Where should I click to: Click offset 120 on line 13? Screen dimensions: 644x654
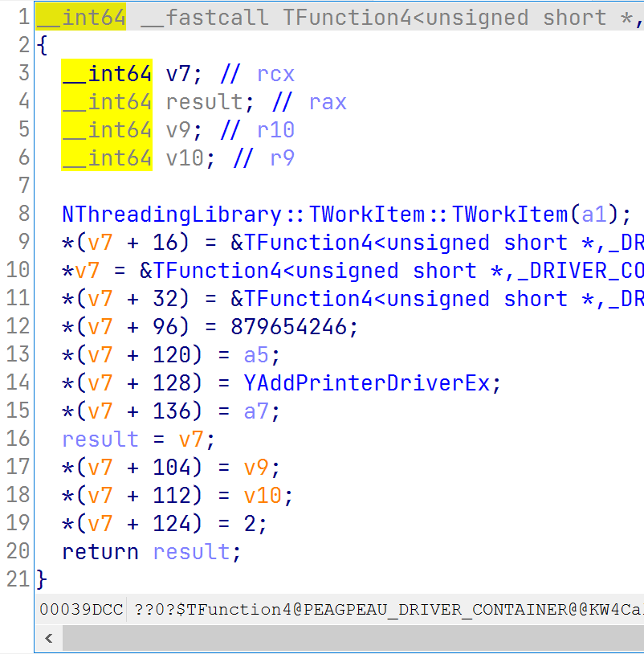click(172, 355)
